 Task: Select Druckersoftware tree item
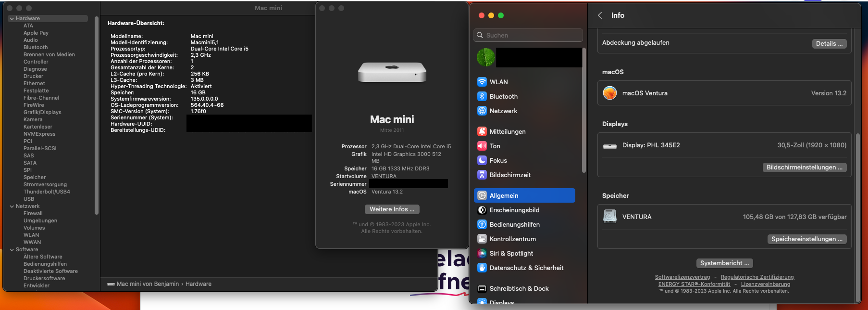click(x=44, y=278)
